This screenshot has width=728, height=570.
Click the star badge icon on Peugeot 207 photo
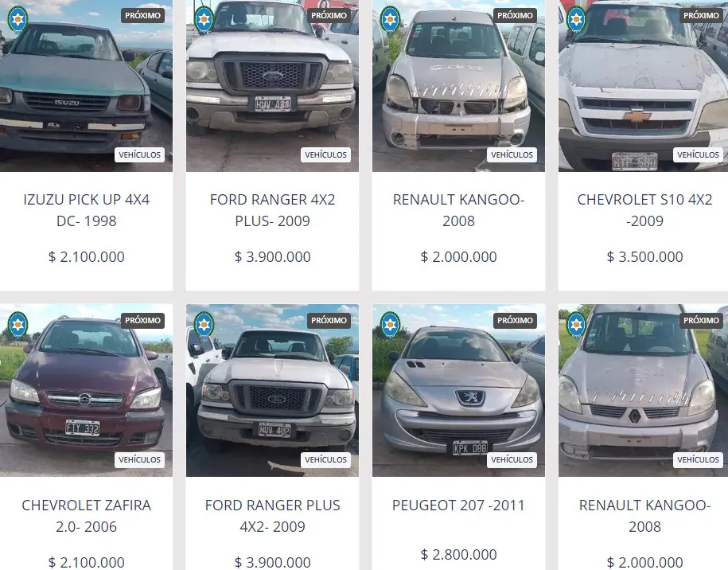390,324
